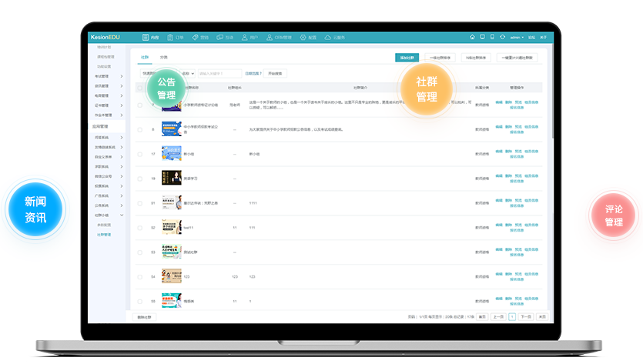The width and height of the screenshot is (643, 364).
Task: Click the pink 评论管理 circle badge
Action: (x=614, y=215)
